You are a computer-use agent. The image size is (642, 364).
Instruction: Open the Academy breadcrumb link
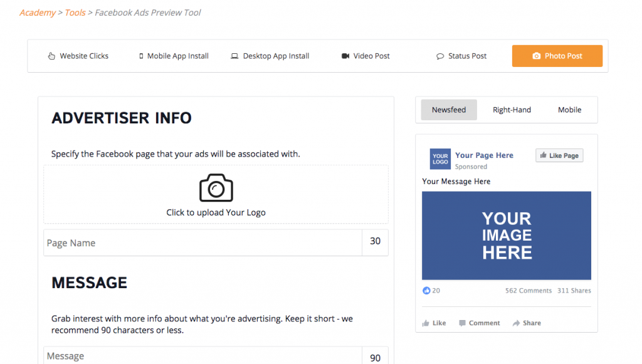click(37, 13)
